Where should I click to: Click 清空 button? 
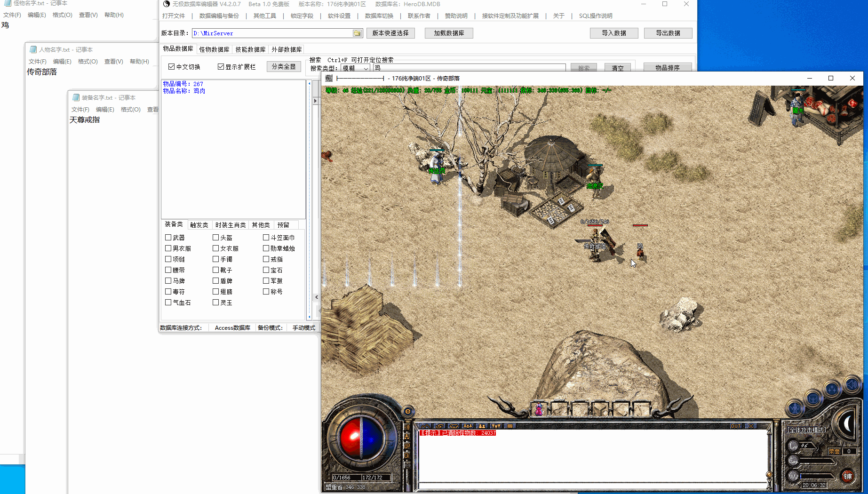618,68
